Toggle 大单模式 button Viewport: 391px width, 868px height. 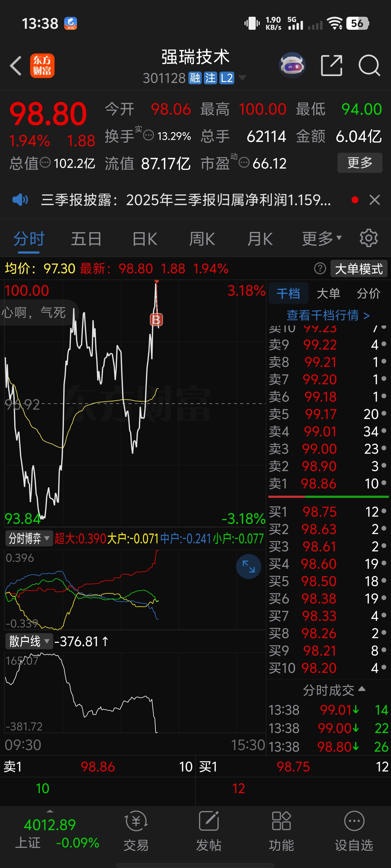pos(359,268)
